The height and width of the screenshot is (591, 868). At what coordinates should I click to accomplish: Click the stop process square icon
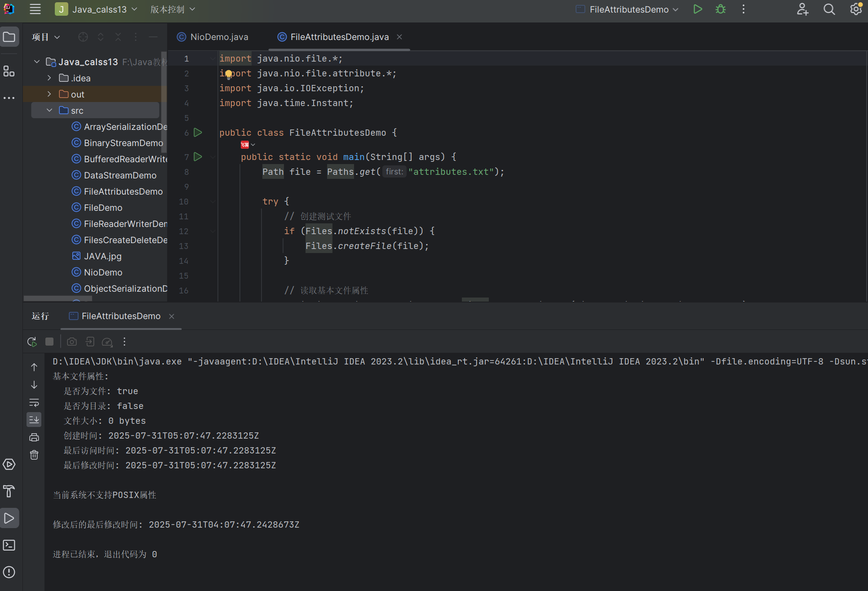pyautogui.click(x=49, y=342)
